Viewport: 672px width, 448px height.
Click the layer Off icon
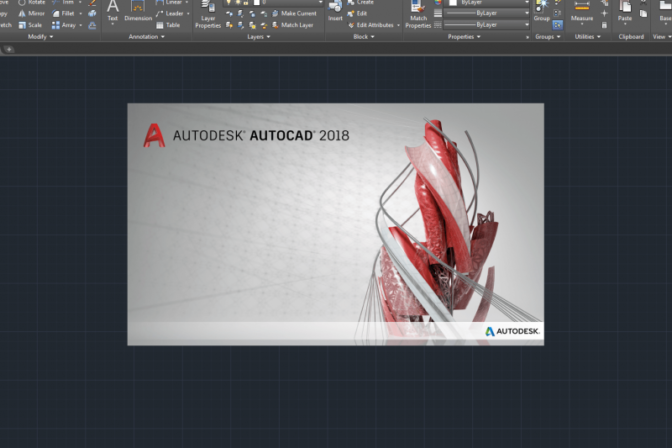pos(229,14)
